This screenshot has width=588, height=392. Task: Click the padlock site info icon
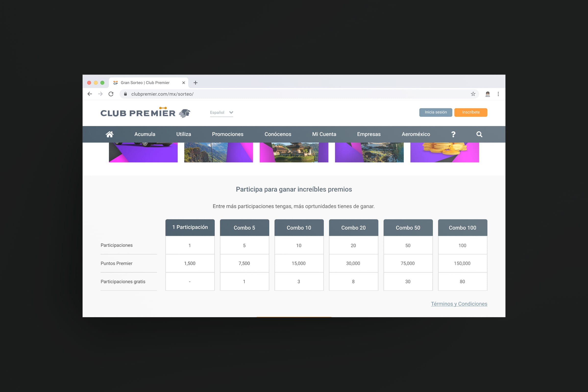coord(125,94)
